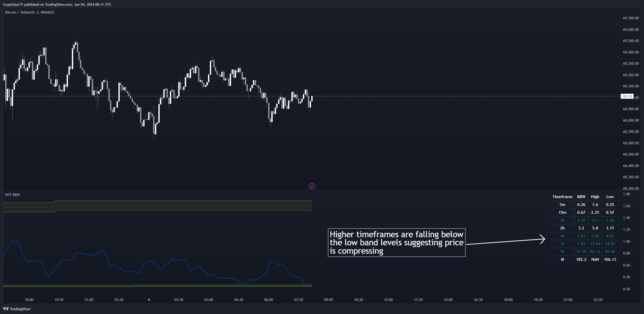Select the W timeframe row label
This screenshot has height=314, width=644.
[562, 252]
